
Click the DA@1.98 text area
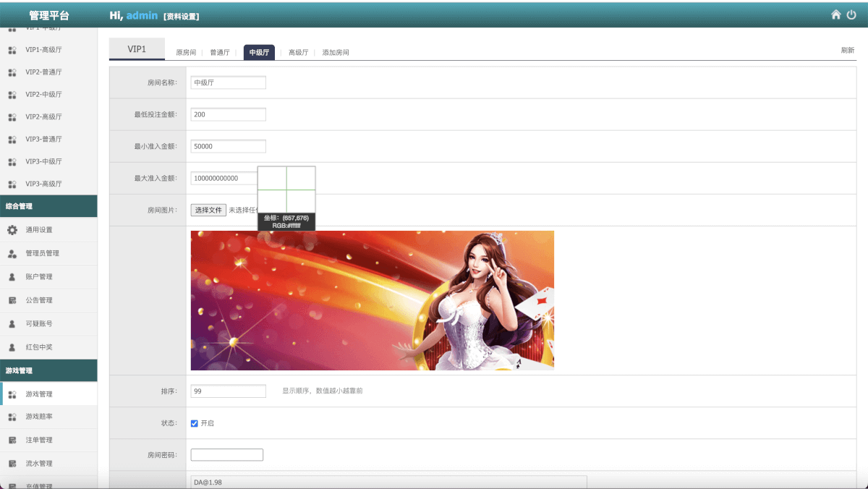(x=389, y=482)
